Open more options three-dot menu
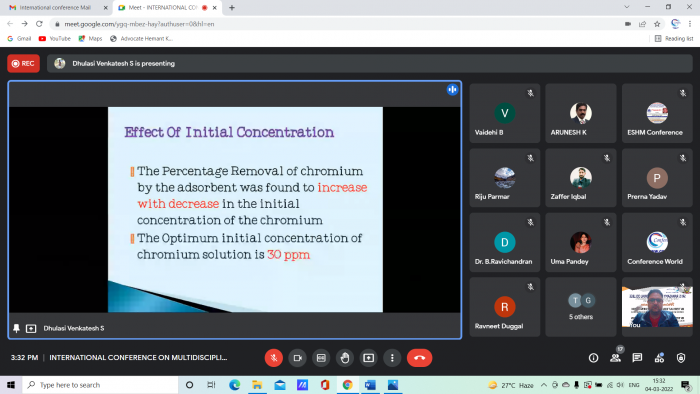 392,358
